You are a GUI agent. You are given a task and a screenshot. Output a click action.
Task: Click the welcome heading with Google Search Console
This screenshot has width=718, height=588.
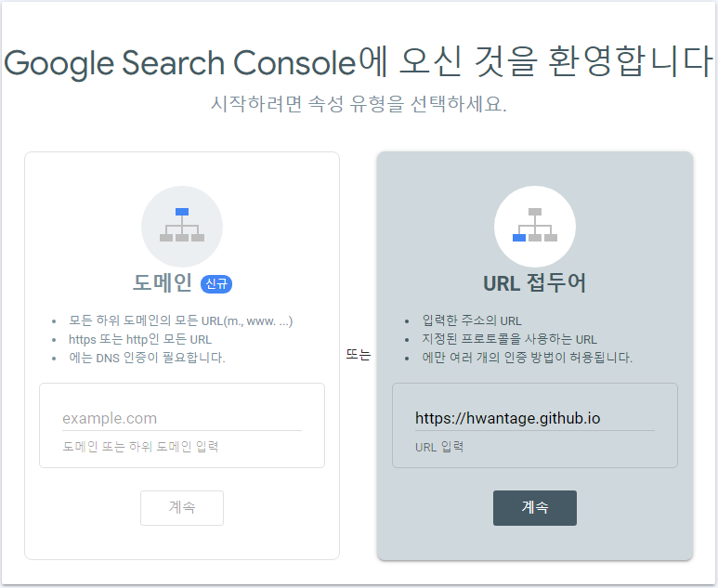pos(359,62)
